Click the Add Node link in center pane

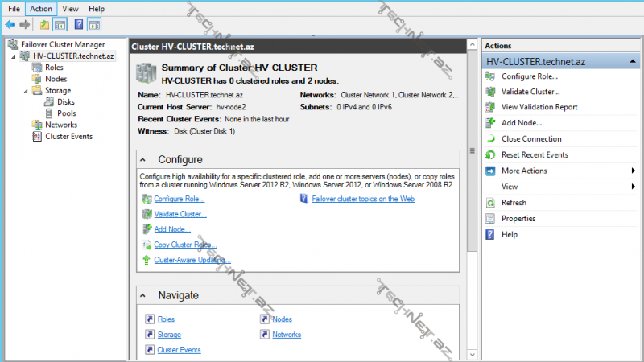tap(172, 229)
